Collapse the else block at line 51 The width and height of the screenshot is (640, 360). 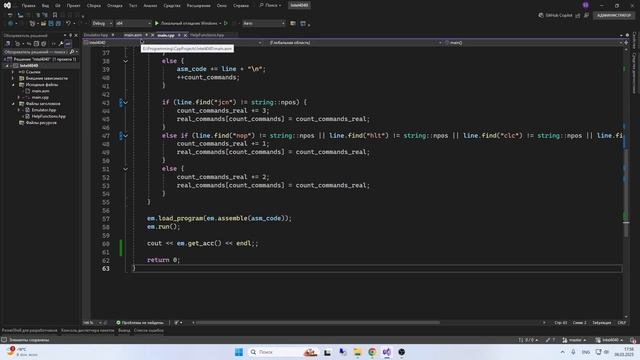(x=125, y=169)
